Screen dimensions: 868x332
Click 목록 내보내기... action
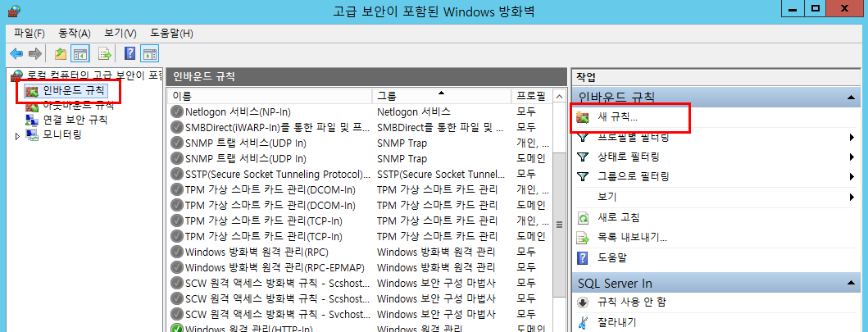pyautogui.click(x=632, y=238)
